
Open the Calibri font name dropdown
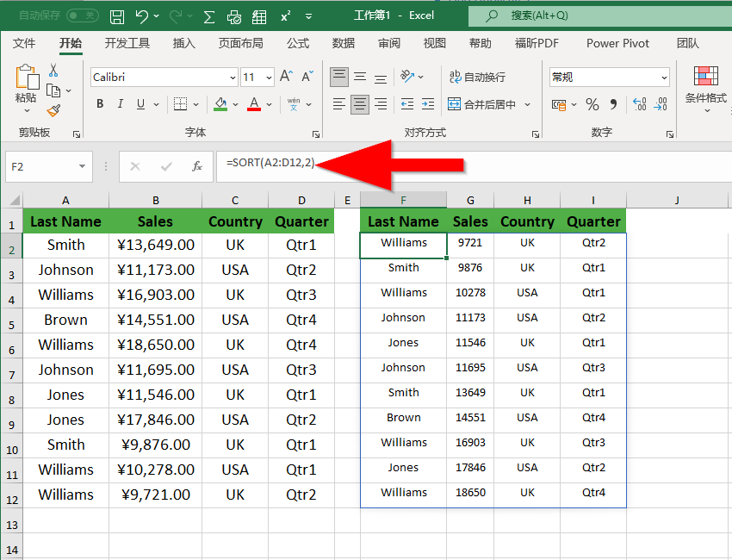pyautogui.click(x=232, y=78)
